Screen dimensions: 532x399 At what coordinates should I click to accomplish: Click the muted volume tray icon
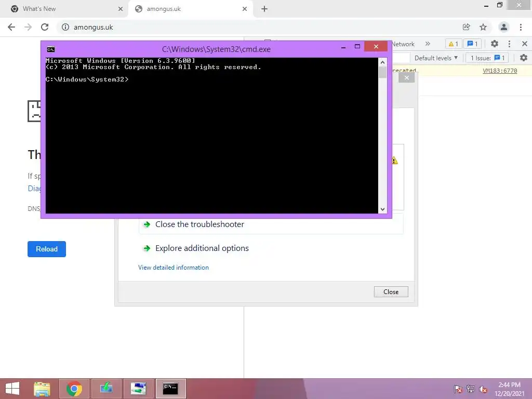click(x=483, y=389)
